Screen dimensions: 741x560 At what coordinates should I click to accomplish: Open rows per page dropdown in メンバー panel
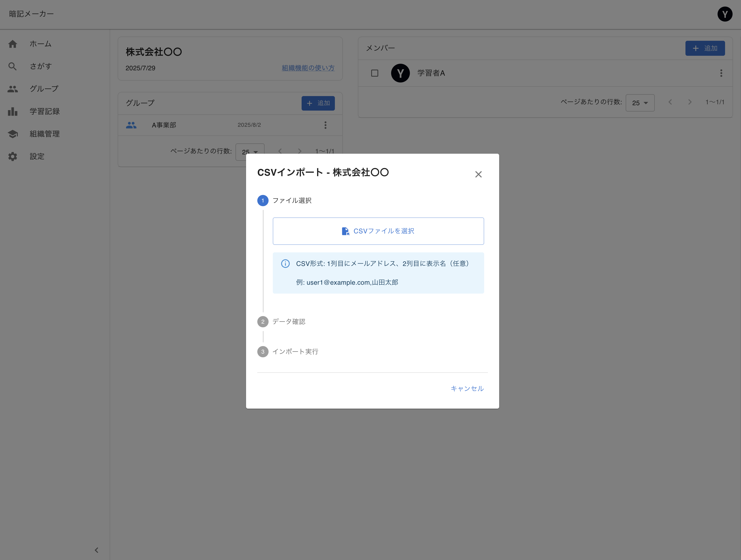(640, 103)
